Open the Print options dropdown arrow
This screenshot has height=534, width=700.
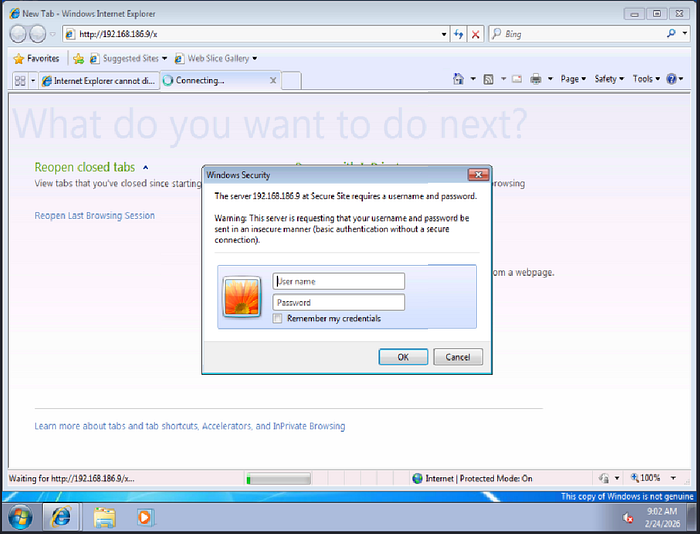tap(550, 79)
